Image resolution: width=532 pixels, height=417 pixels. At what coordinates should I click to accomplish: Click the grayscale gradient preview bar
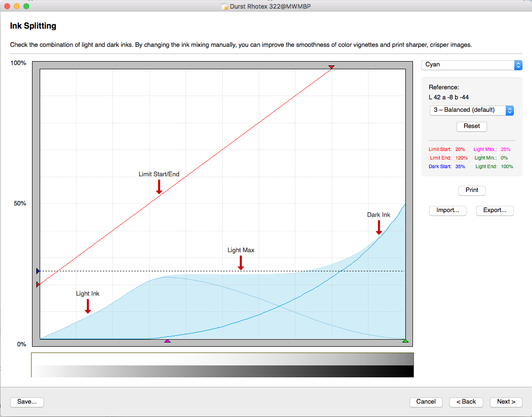click(222, 365)
